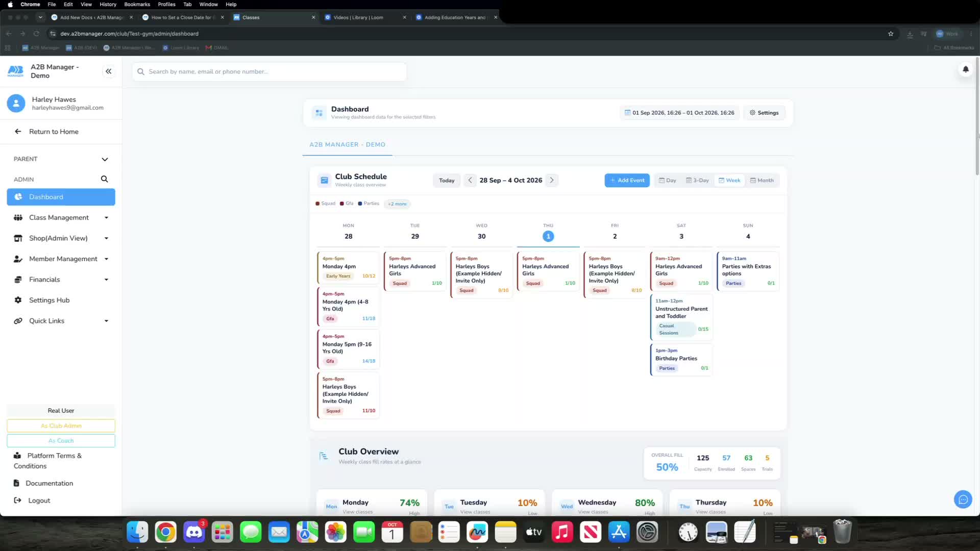Click the search by name input field
Screen dimensions: 980x551
click(x=269, y=72)
